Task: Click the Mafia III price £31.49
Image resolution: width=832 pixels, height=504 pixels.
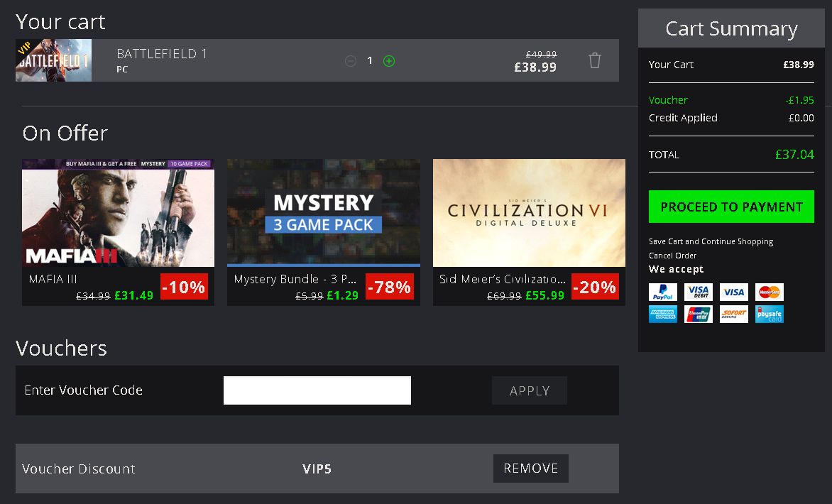Action: [x=133, y=295]
